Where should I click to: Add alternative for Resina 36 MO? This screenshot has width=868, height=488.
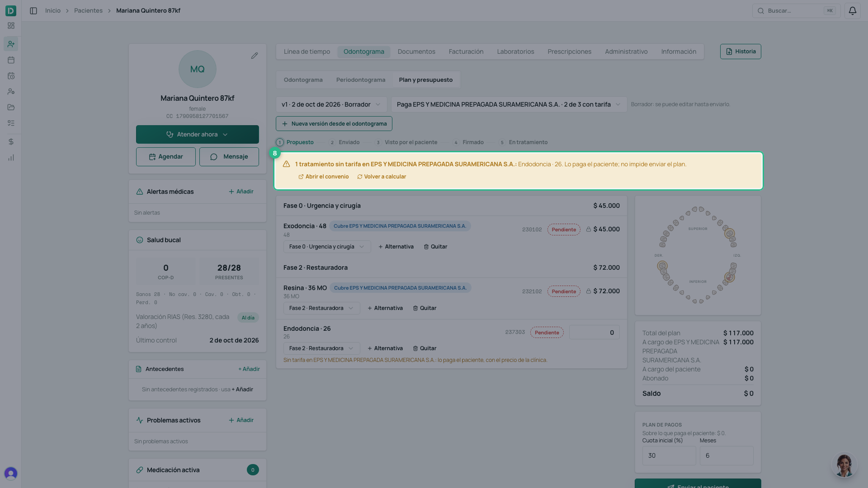point(385,308)
